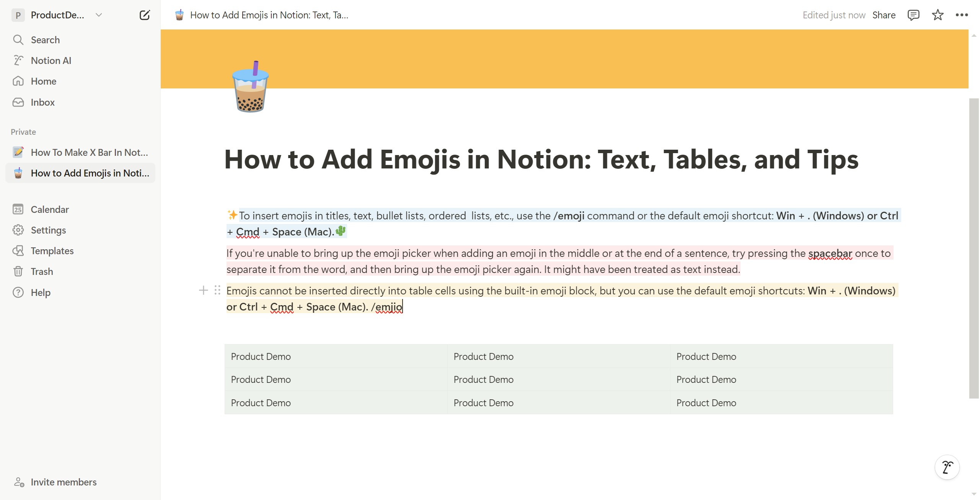This screenshot has width=980, height=500.
Task: Click third row, middle column Product Demo cell
Action: click(x=559, y=403)
